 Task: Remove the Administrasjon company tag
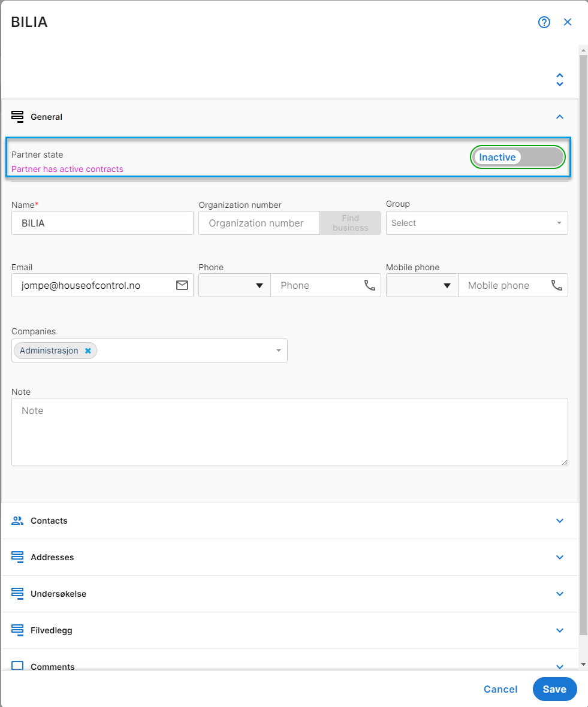click(88, 351)
